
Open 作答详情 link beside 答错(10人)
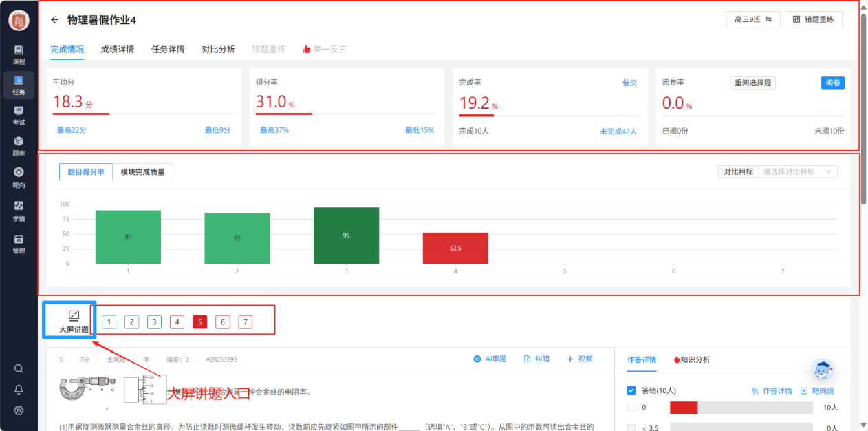771,390
